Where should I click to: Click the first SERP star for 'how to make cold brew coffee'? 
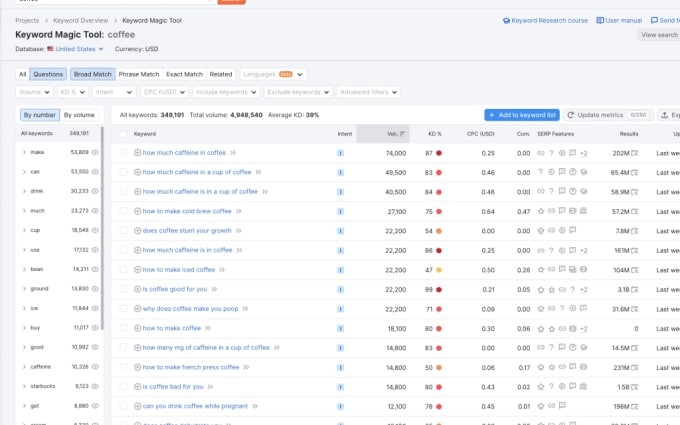[541, 211]
